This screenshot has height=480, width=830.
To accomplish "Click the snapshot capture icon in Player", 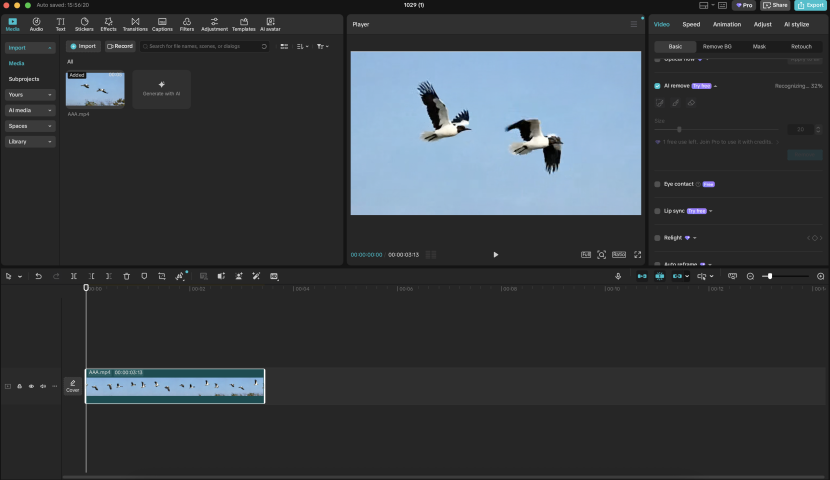I will click(x=601, y=255).
